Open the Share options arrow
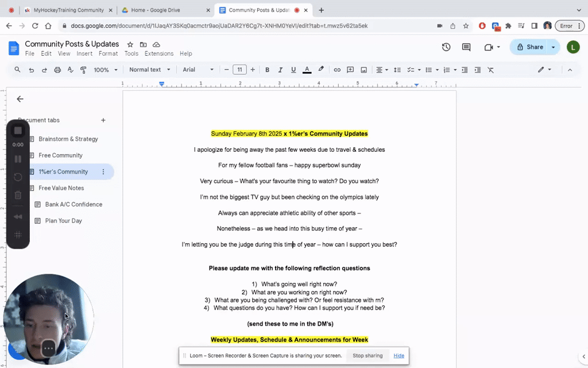The image size is (588, 368). (x=554, y=47)
